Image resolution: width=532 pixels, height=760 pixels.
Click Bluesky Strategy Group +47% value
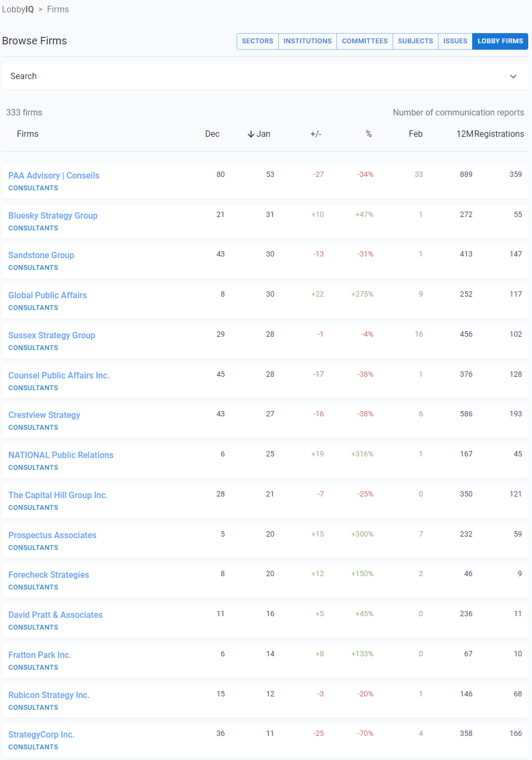pyautogui.click(x=364, y=214)
